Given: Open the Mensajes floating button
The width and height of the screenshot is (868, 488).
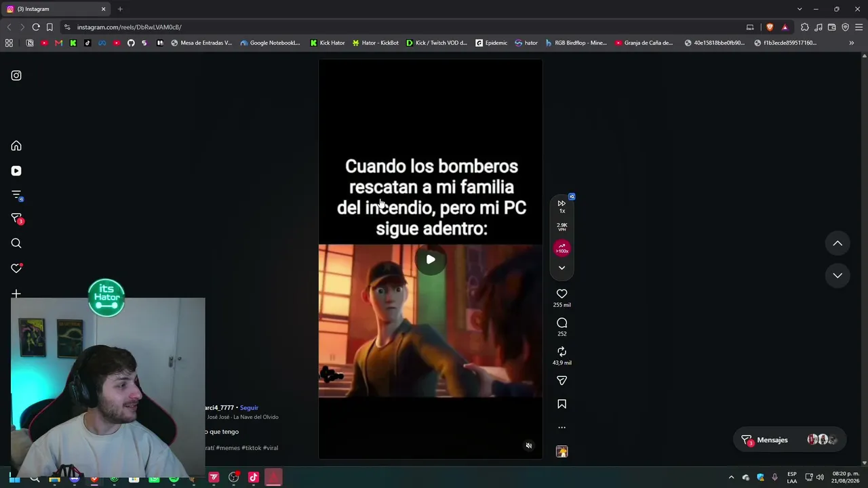Looking at the screenshot, I should 791,440.
